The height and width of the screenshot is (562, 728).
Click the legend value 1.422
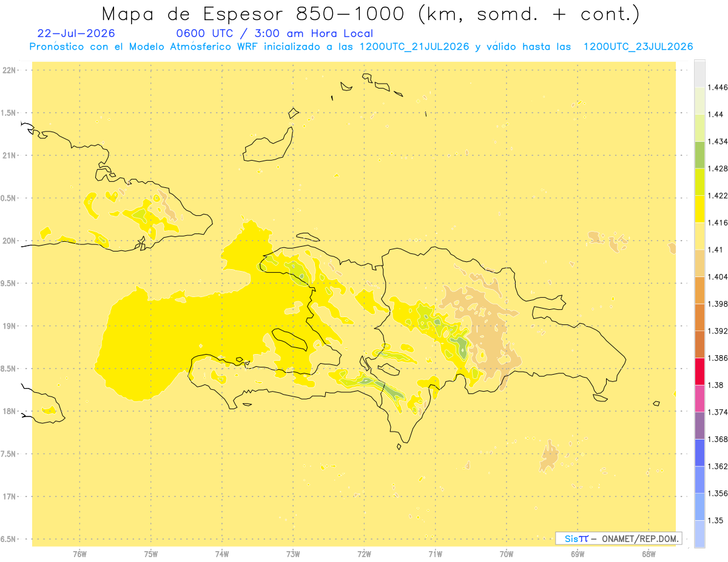pyautogui.click(x=718, y=195)
